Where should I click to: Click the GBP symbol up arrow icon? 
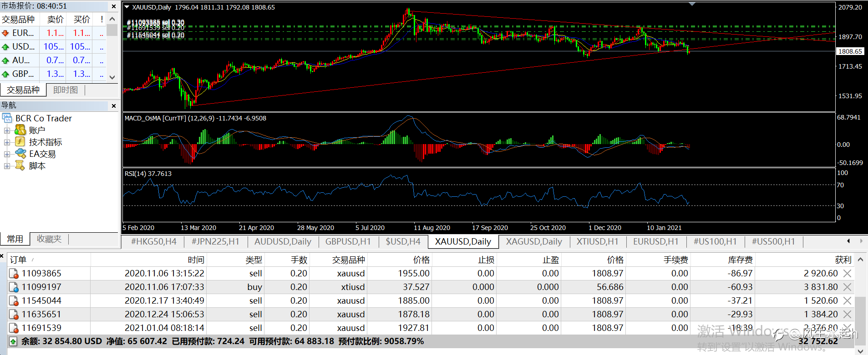click(5, 74)
